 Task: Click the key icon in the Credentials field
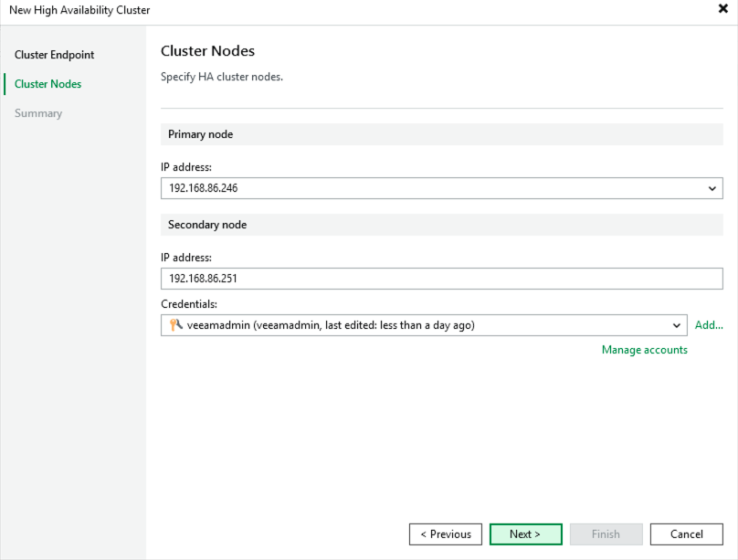pos(176,325)
